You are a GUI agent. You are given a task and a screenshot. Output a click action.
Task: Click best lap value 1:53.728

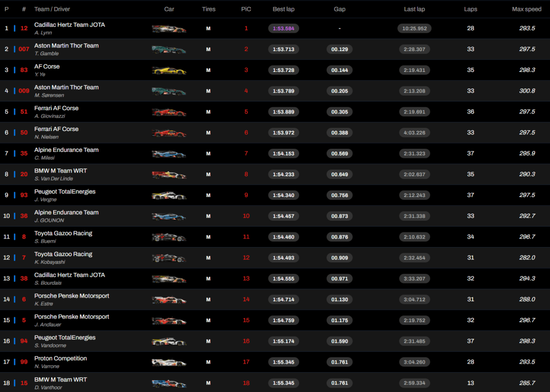(x=284, y=70)
